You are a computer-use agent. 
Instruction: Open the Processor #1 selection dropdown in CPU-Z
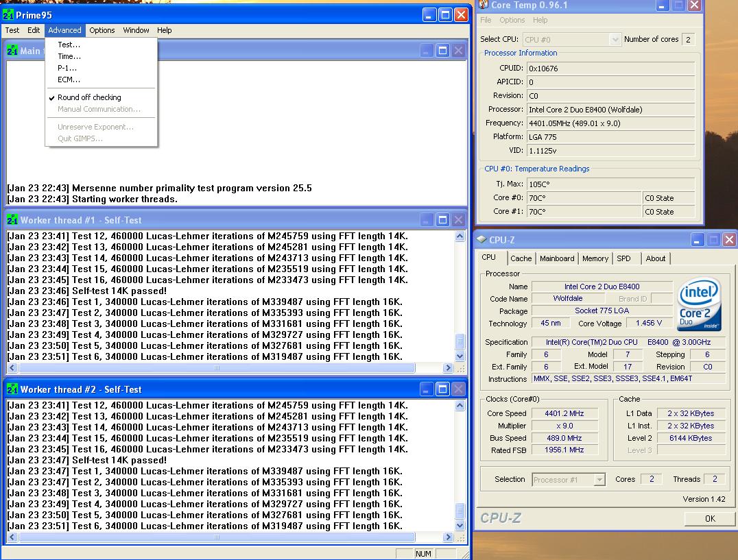599,480
